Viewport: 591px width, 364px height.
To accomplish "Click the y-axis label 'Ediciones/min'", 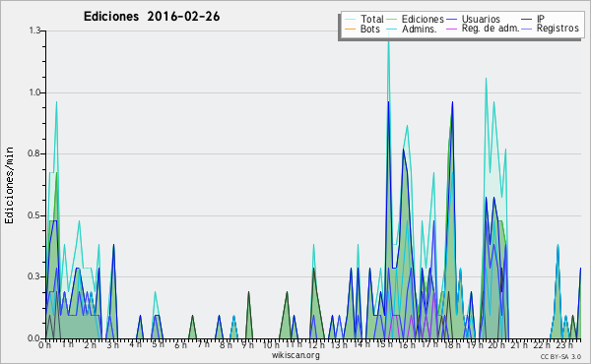I will 9,185.
